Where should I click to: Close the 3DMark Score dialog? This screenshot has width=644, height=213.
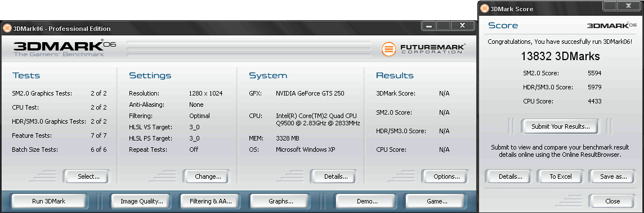click(612, 201)
